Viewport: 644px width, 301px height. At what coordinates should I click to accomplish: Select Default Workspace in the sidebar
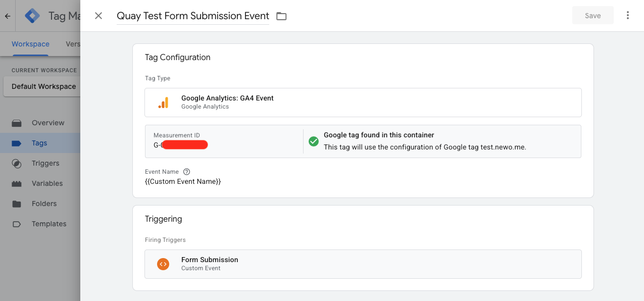click(x=42, y=86)
